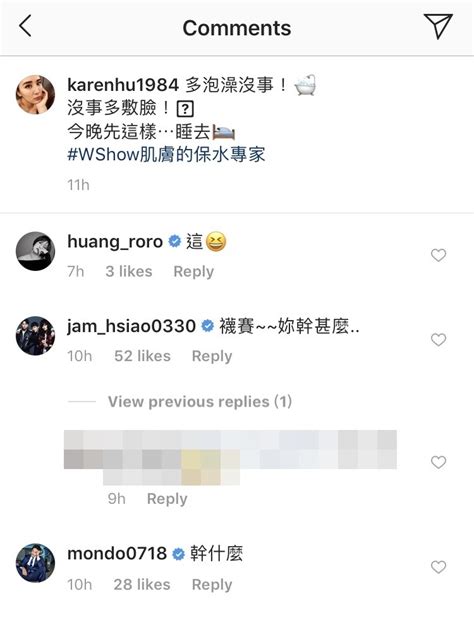Reply to the blurred 9h comment
The image size is (474, 620).
[x=167, y=499]
